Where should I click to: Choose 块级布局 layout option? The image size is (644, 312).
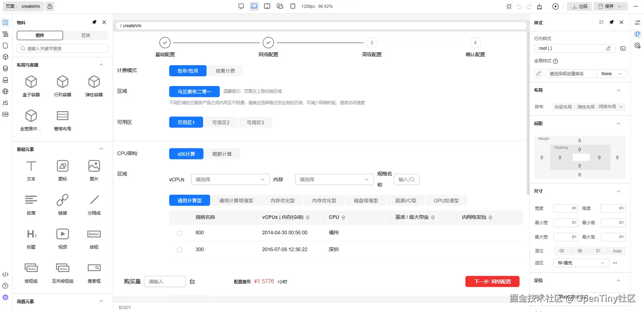pos(563,107)
